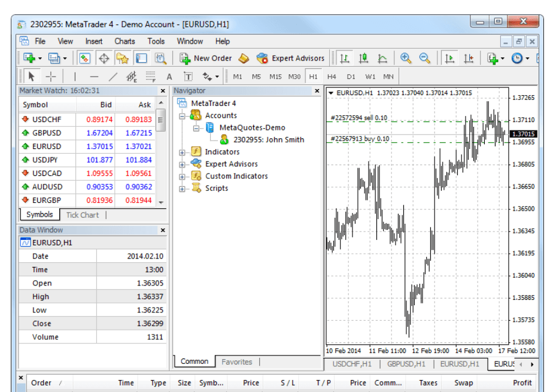Switch chart to line chart icon

click(x=382, y=58)
